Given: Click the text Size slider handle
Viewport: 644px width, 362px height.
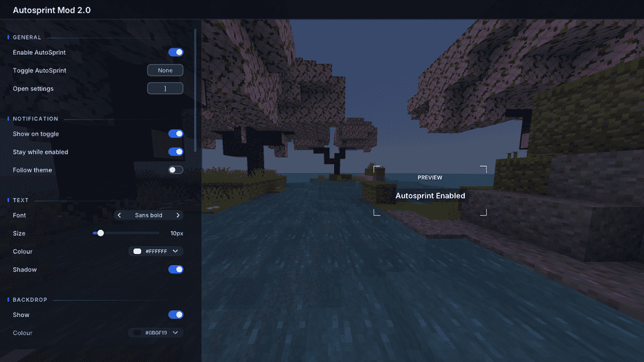Looking at the screenshot, I should click(100, 233).
